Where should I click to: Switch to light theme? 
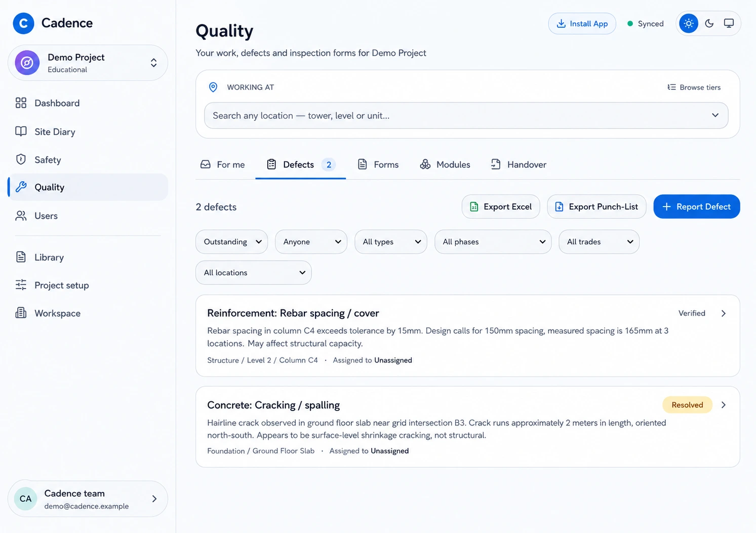pyautogui.click(x=689, y=23)
